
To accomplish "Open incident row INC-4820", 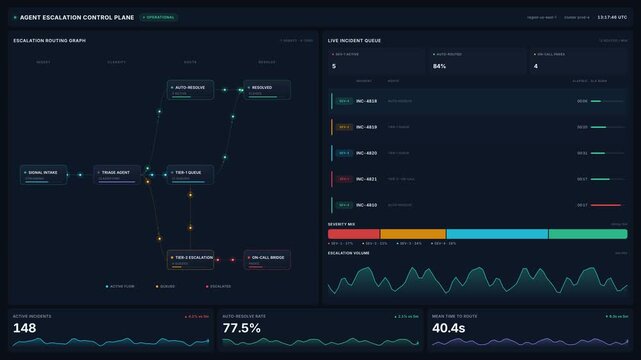I will pos(477,153).
